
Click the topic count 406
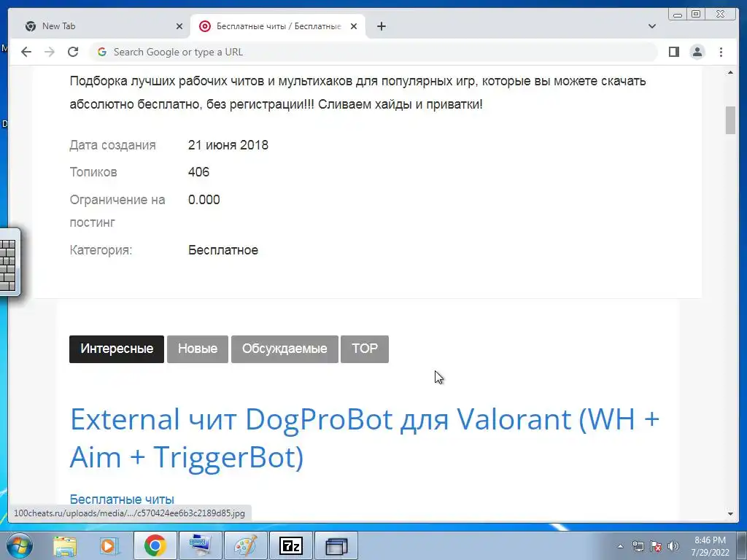coord(198,172)
